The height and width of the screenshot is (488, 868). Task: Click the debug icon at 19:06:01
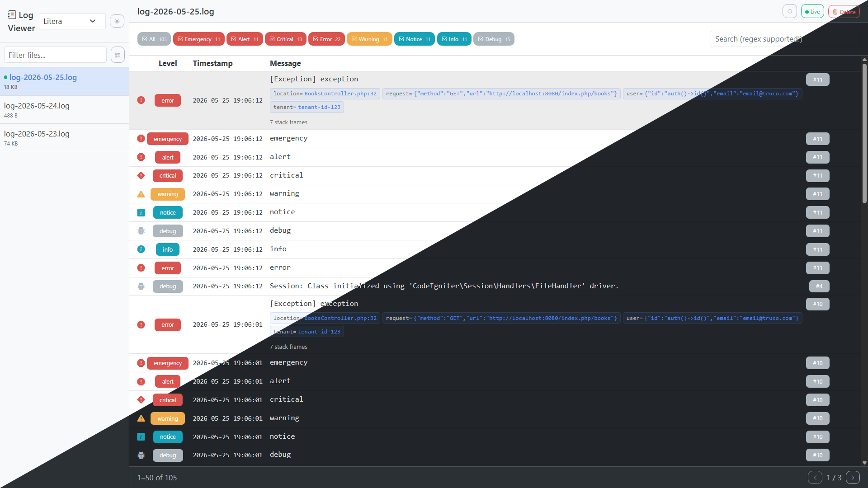(x=141, y=455)
